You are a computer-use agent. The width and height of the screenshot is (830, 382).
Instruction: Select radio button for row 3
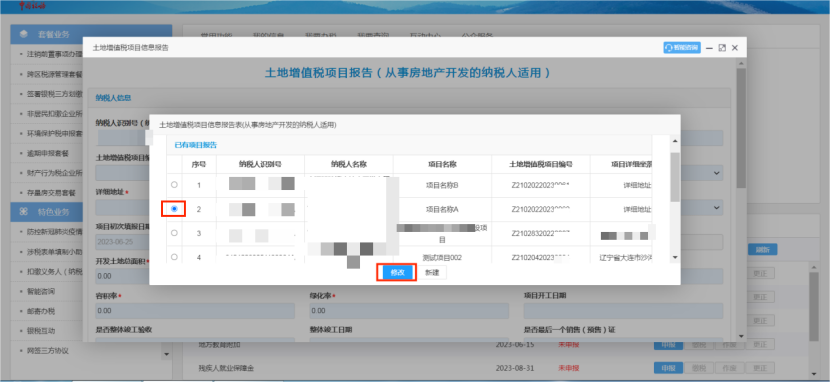[x=174, y=233]
